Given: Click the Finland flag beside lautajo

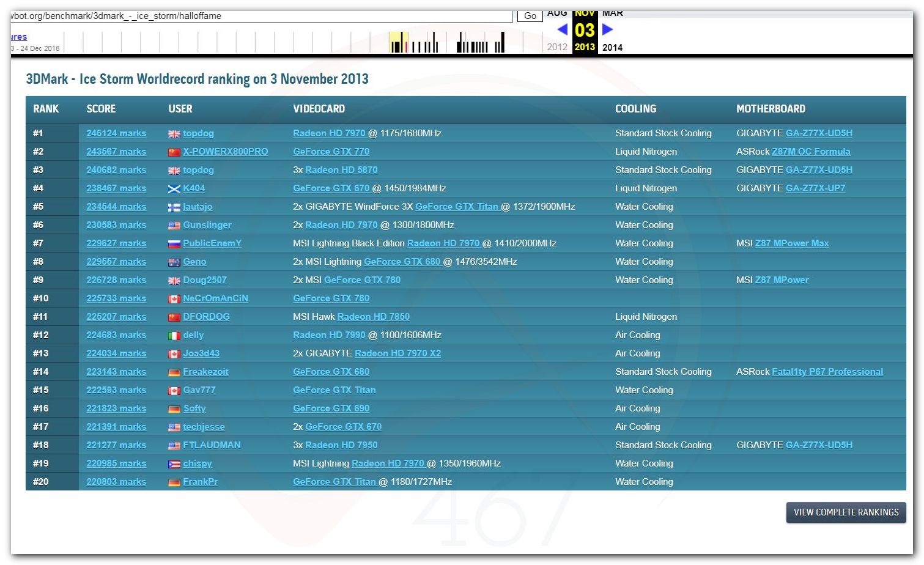Looking at the screenshot, I should tap(174, 207).
